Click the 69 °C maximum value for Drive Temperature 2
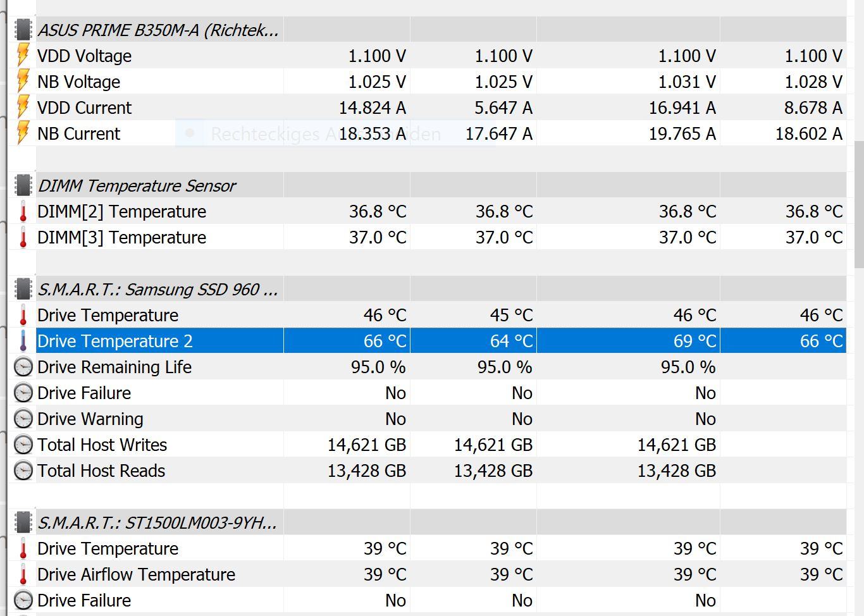 tap(694, 342)
